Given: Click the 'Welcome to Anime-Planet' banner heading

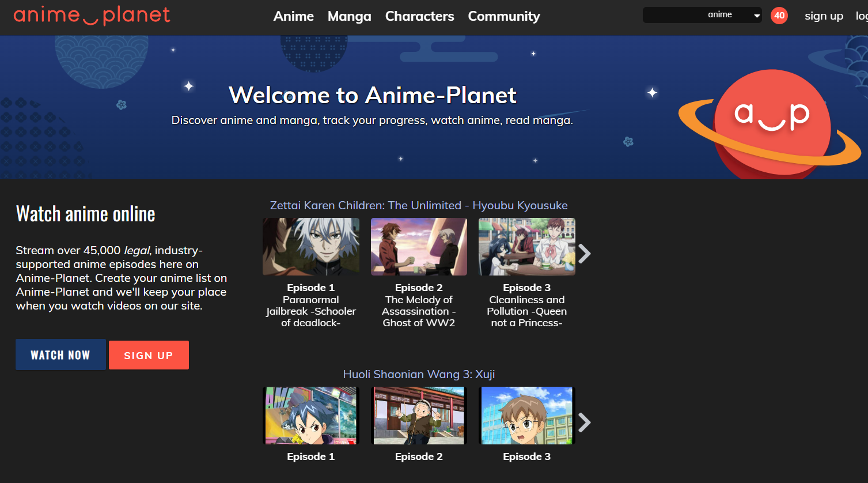Looking at the screenshot, I should pyautogui.click(x=373, y=95).
